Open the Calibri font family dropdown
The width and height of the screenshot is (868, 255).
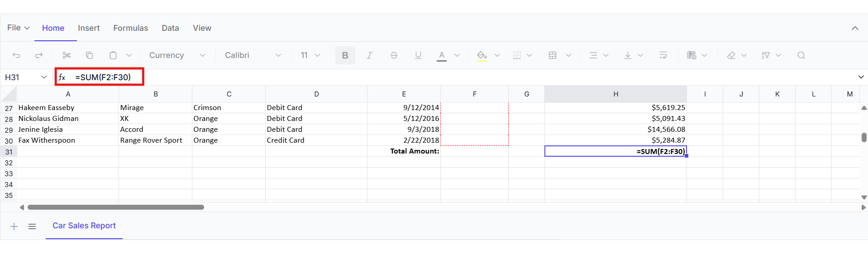point(253,55)
